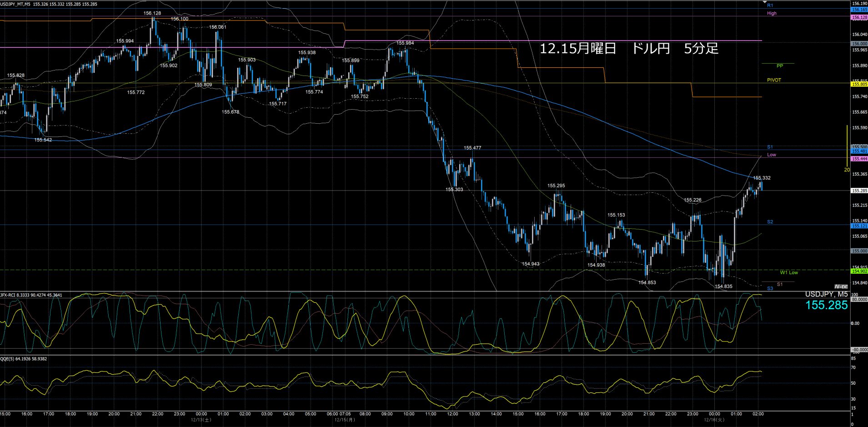Click the yellow 155.805 price tag on axis
868x427 pixels.
[x=859, y=84]
